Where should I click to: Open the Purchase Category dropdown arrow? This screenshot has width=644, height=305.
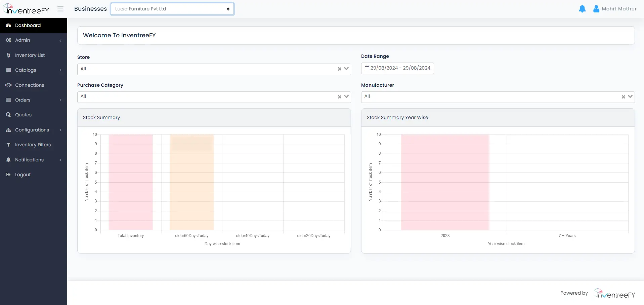346,97
